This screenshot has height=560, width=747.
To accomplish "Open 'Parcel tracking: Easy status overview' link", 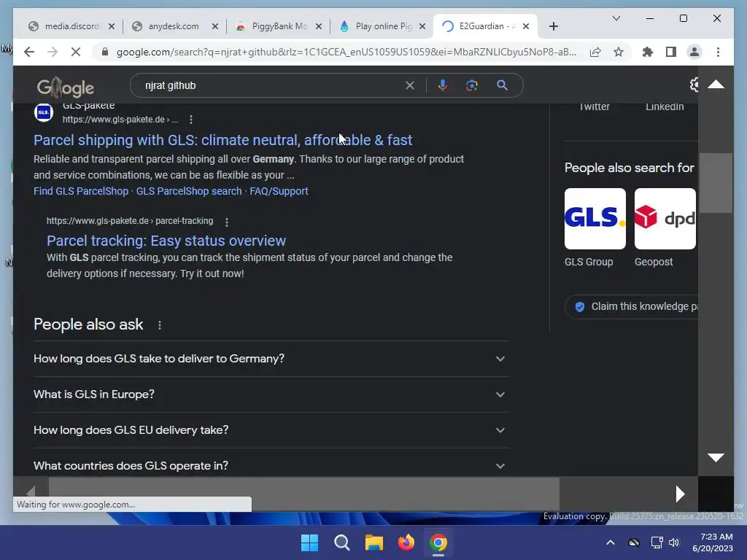I will point(166,241).
